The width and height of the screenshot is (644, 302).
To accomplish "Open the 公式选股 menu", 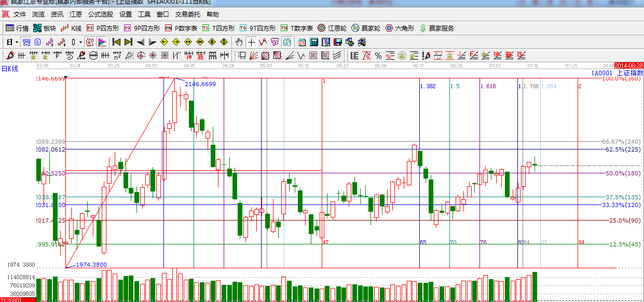I will 100,15.
